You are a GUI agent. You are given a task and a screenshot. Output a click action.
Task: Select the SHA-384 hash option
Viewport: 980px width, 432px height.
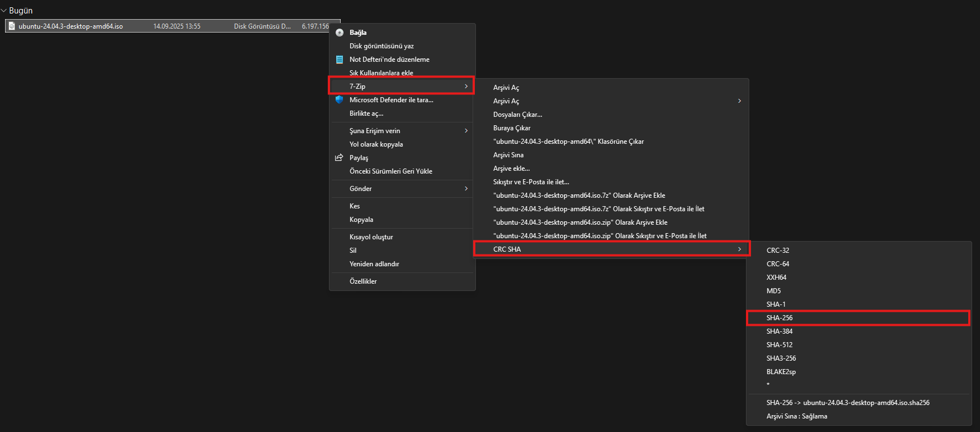[859, 331]
